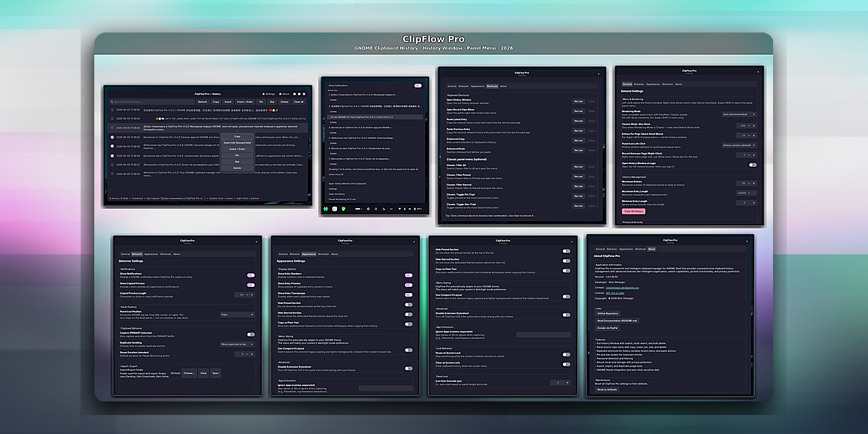Open Behavior tab in General Settings window
868x434 pixels.
[639, 84]
